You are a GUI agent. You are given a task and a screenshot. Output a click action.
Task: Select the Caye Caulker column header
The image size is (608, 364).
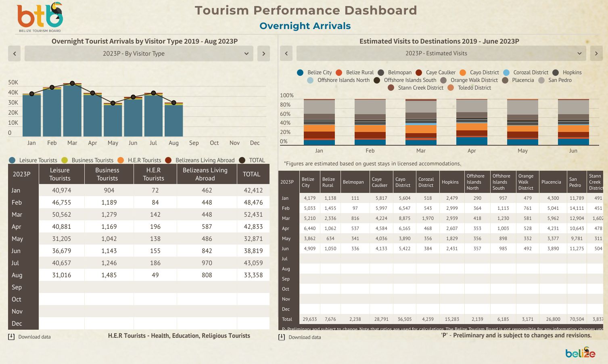[x=379, y=182]
